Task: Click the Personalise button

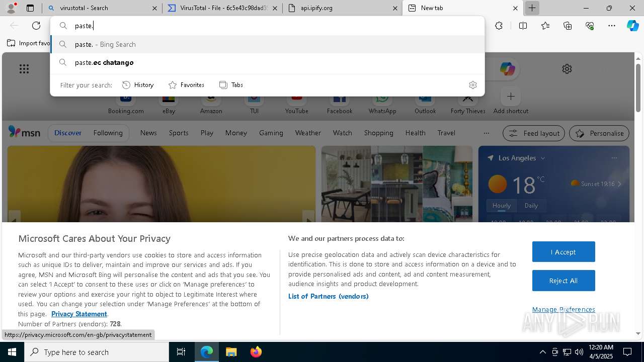Action: pyautogui.click(x=599, y=133)
